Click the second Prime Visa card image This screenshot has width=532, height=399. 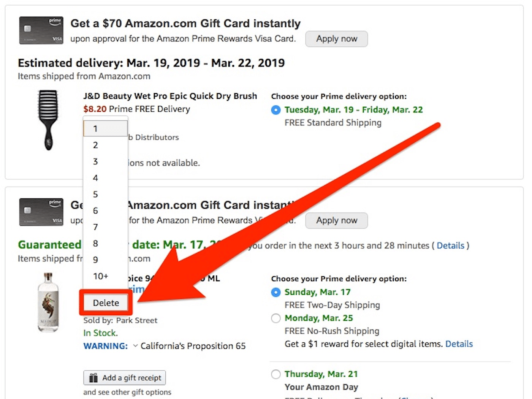pos(41,212)
